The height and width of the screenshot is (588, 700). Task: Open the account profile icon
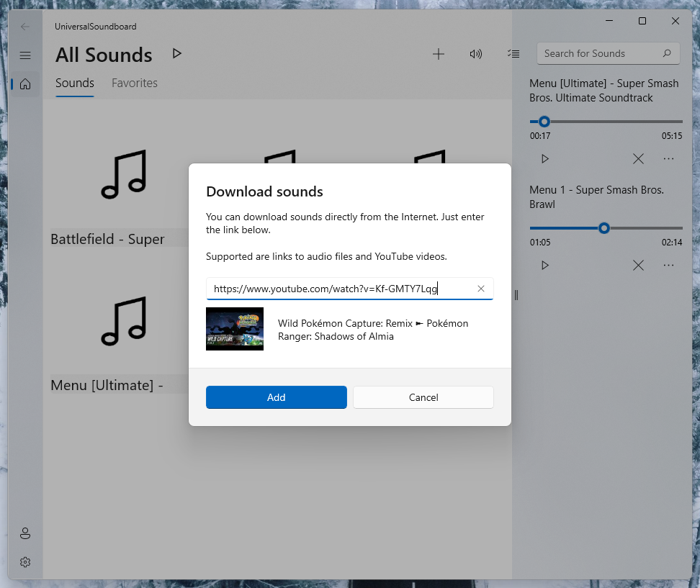pyautogui.click(x=25, y=533)
